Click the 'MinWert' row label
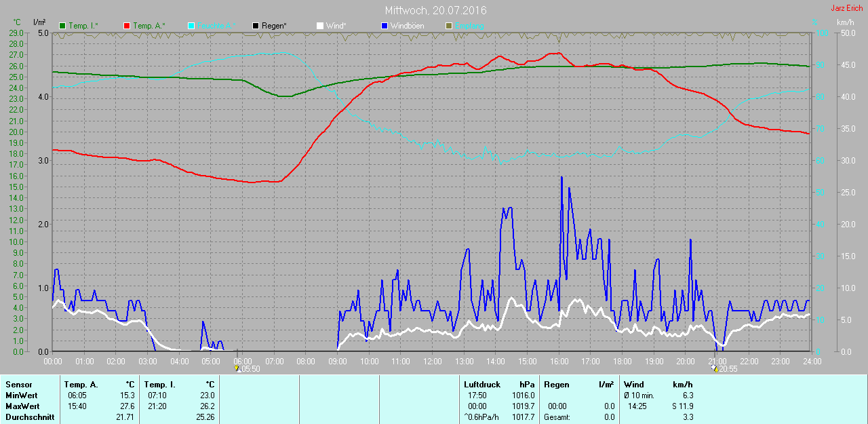This screenshot has height=424, width=868. coord(20,396)
